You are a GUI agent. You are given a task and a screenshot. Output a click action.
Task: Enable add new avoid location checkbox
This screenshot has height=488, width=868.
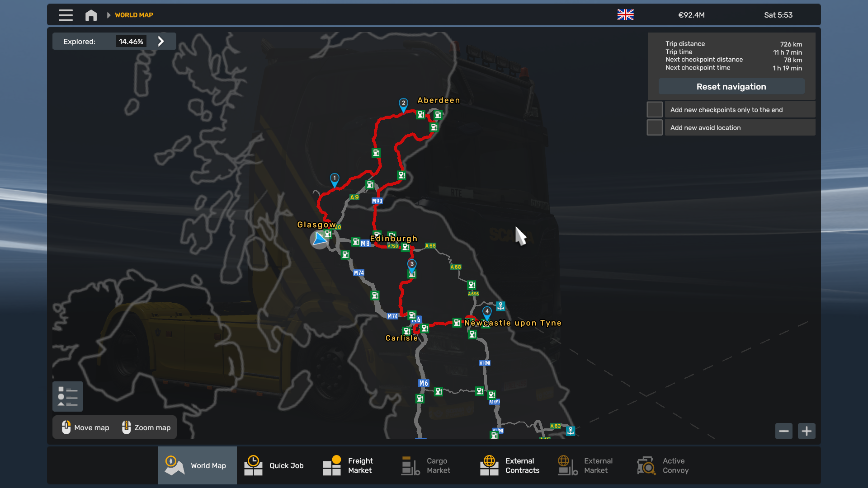pyautogui.click(x=655, y=128)
